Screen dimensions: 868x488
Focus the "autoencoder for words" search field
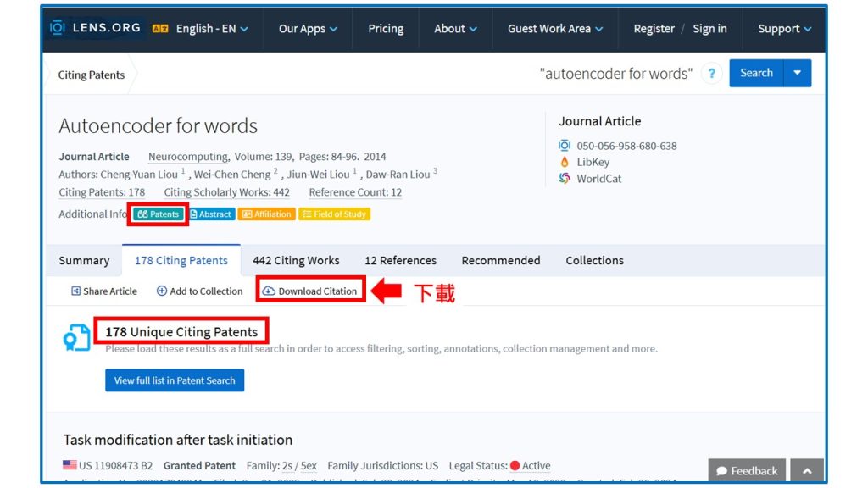[x=615, y=74]
